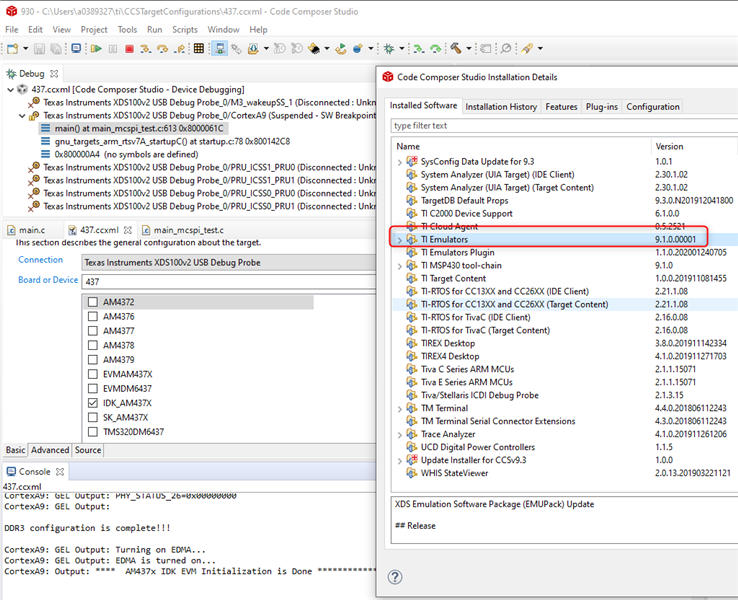Click the grid pattern toolbar icon

click(x=199, y=48)
